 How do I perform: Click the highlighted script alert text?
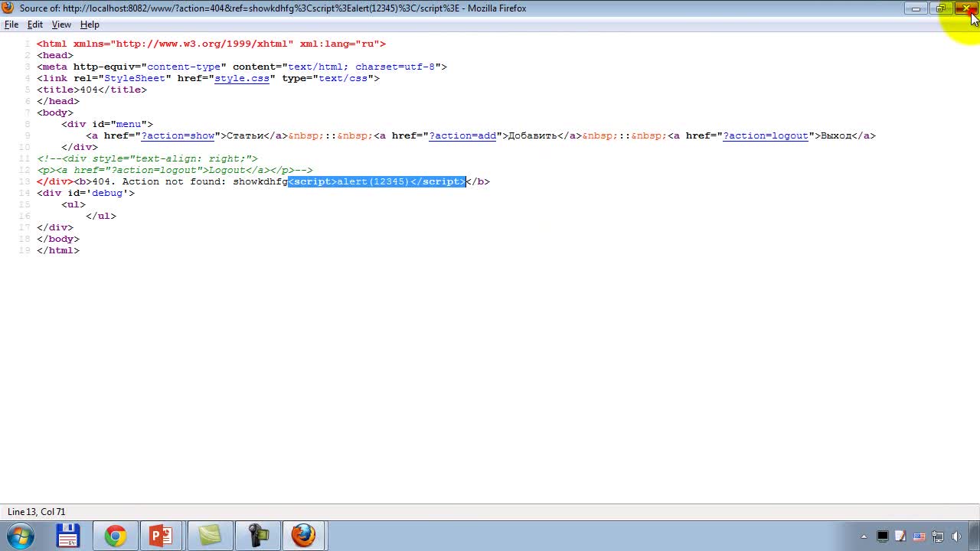coord(377,181)
